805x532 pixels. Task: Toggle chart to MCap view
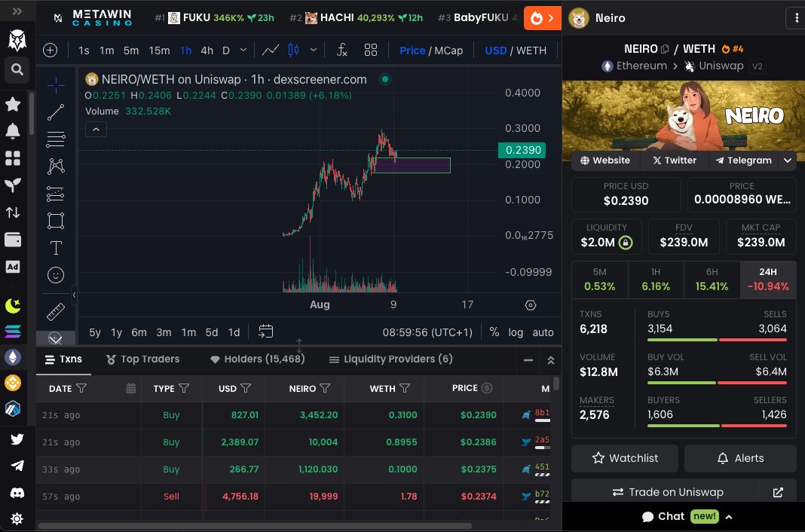pos(448,50)
